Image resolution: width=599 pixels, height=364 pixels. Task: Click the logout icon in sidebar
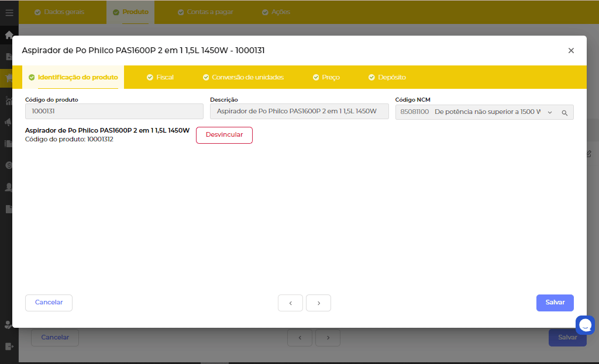[x=9, y=346]
